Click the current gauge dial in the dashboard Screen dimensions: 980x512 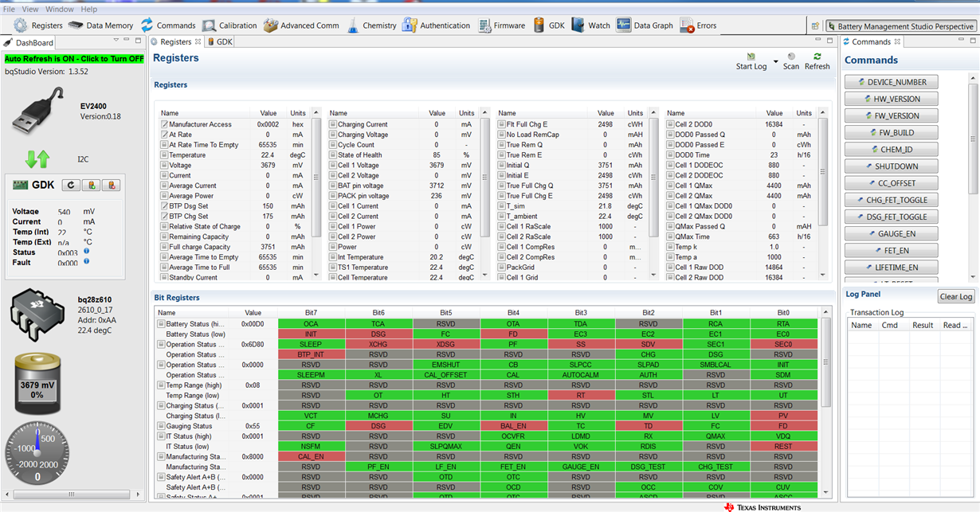[x=37, y=451]
